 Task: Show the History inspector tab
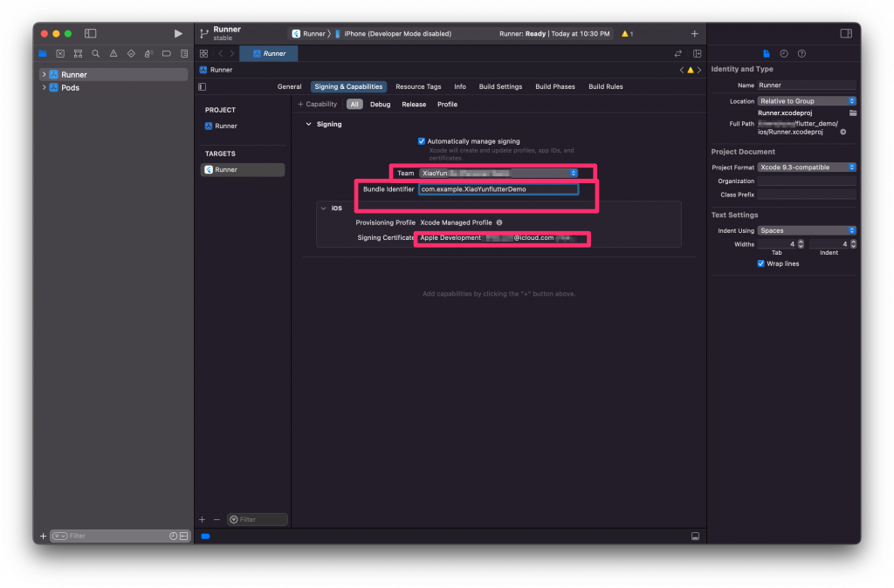[x=784, y=53]
